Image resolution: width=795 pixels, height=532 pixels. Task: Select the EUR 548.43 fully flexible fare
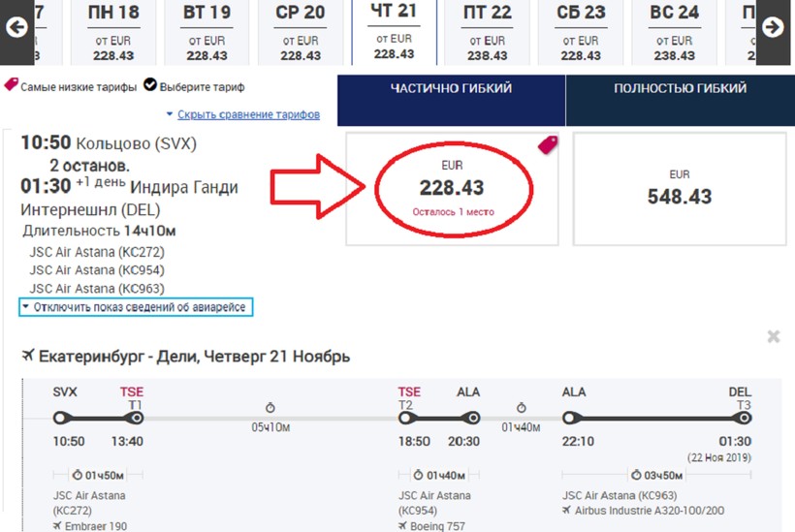tap(679, 188)
